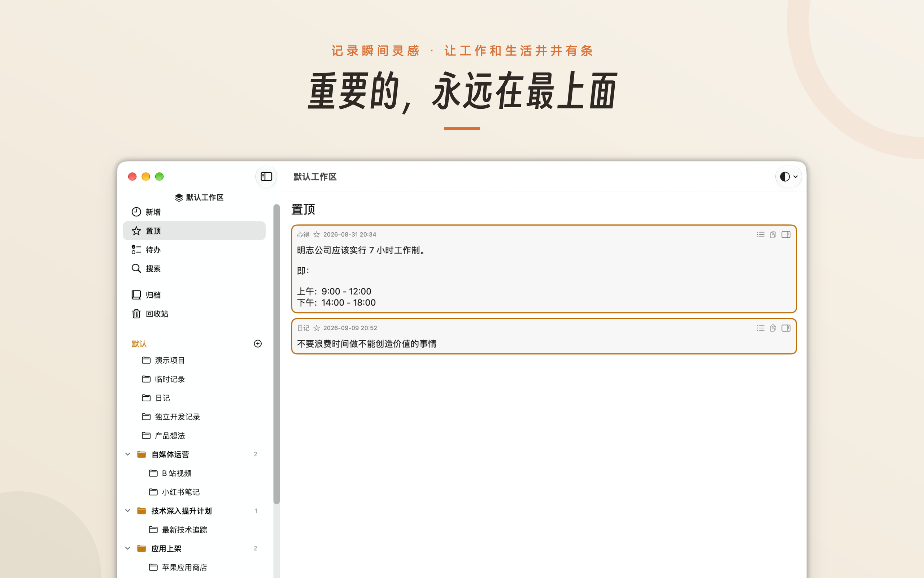Click the workspace stack icon in the sidebar
This screenshot has width=924, height=578.
point(179,197)
